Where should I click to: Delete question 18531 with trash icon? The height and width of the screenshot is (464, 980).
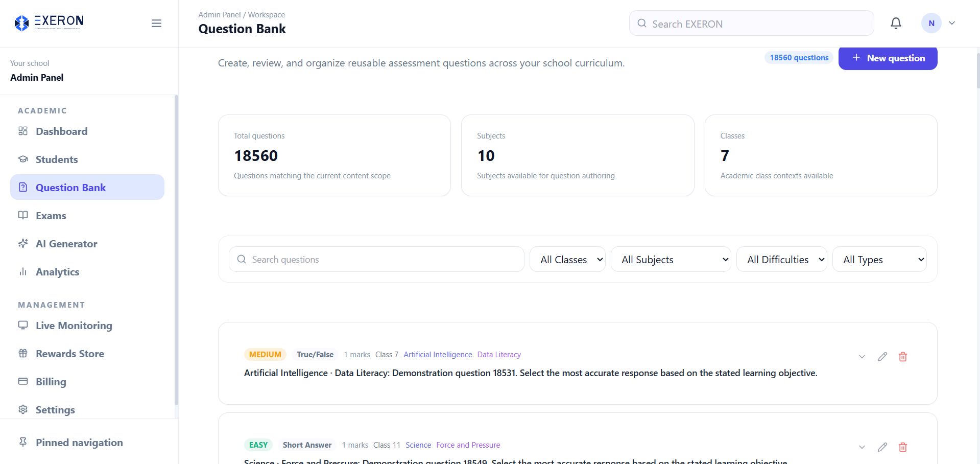(903, 357)
